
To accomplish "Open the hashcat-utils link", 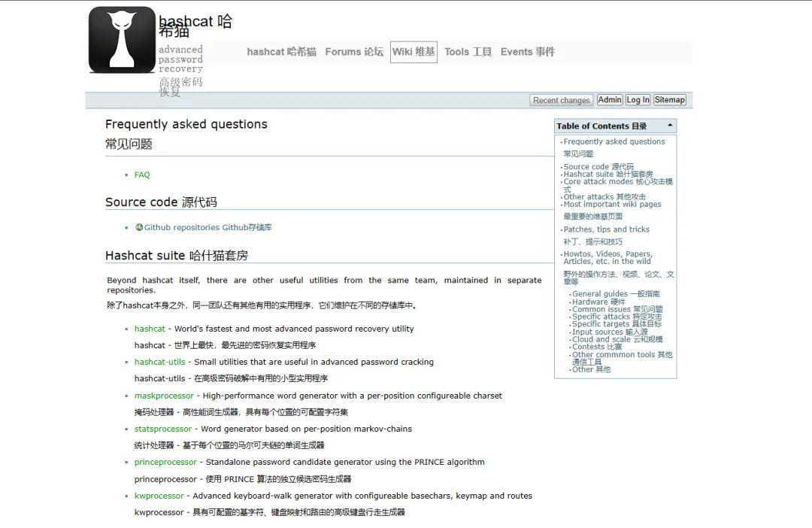I will click(x=159, y=362).
